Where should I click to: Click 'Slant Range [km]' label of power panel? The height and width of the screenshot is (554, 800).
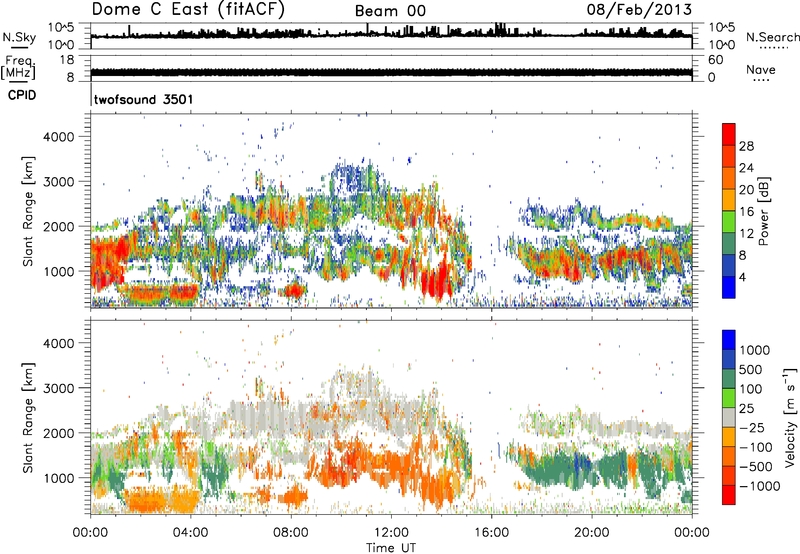tap(28, 211)
